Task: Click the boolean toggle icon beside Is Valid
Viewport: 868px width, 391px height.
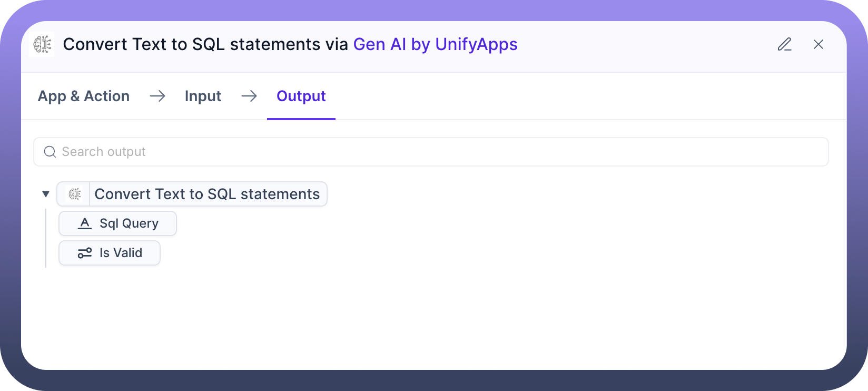Action: pos(85,253)
